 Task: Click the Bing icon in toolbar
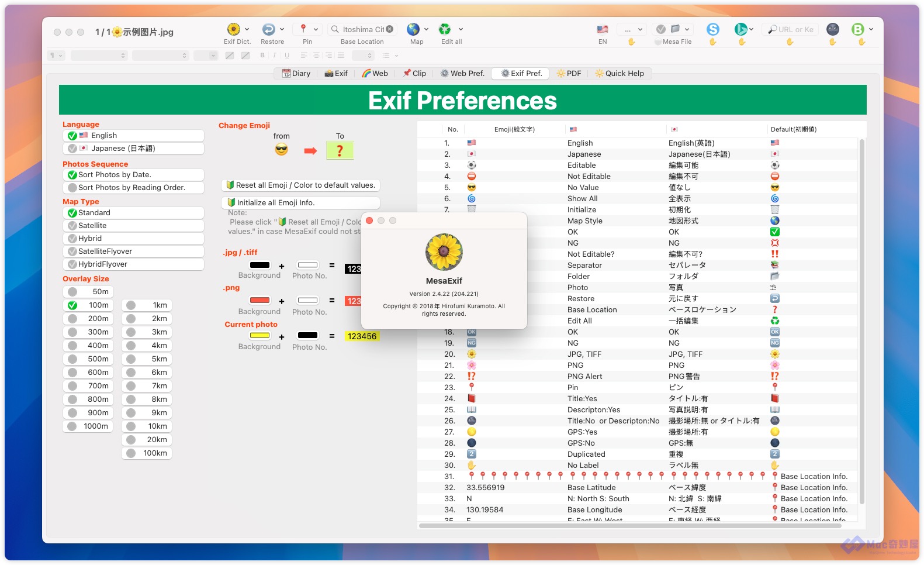[740, 29]
